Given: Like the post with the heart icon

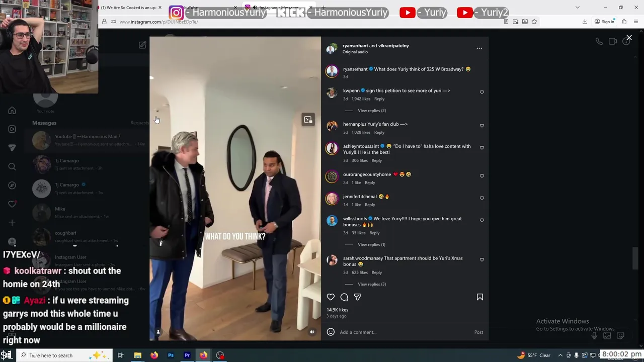Looking at the screenshot, I should [x=331, y=297].
